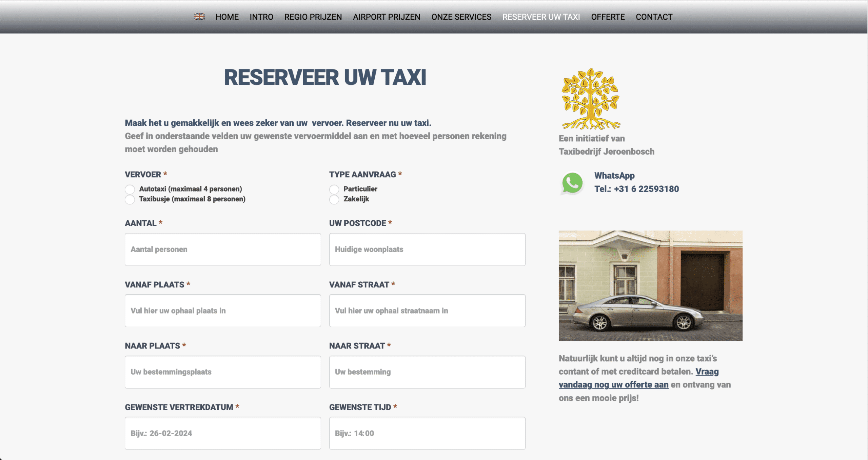Open the HOME menu item
The height and width of the screenshot is (460, 868).
pos(227,17)
